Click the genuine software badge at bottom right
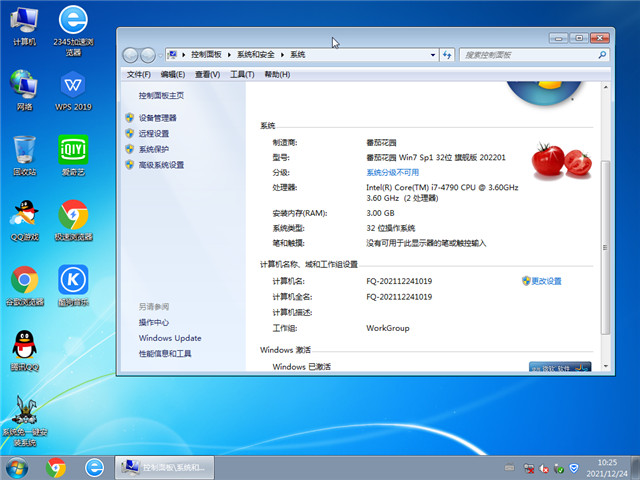This screenshot has width=640, height=480. coord(560,367)
